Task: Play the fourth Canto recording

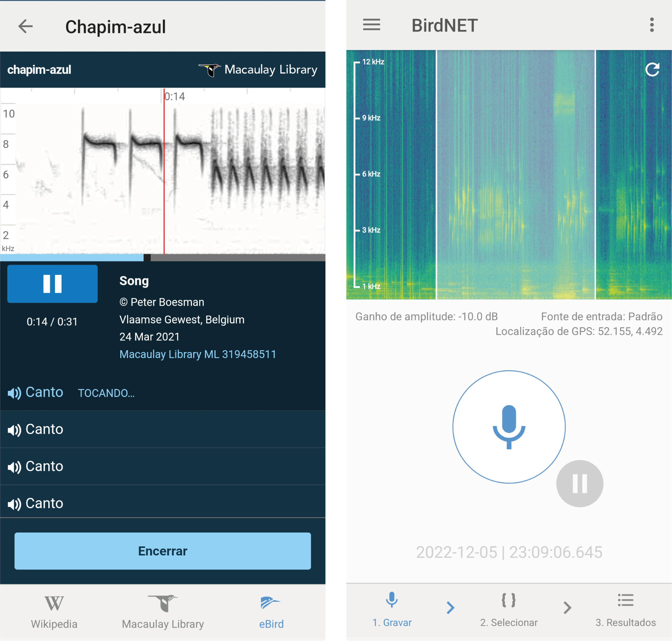Action: pos(163,503)
